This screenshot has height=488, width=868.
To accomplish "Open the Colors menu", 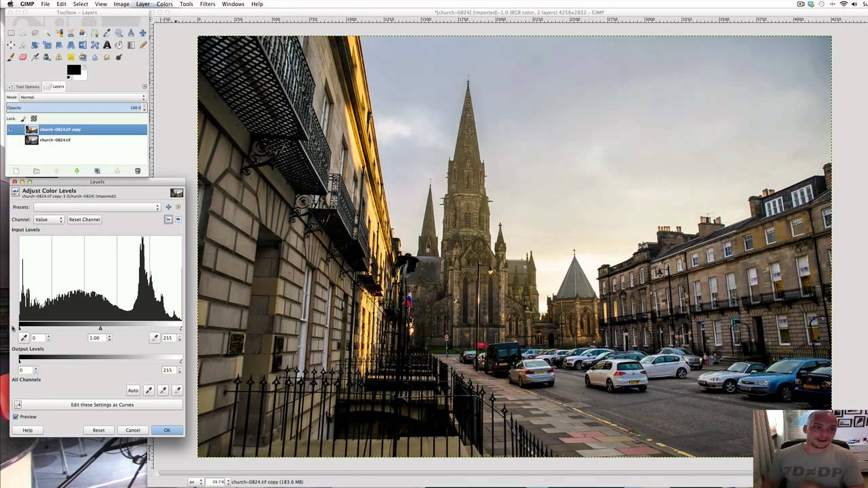I will pos(165,4).
